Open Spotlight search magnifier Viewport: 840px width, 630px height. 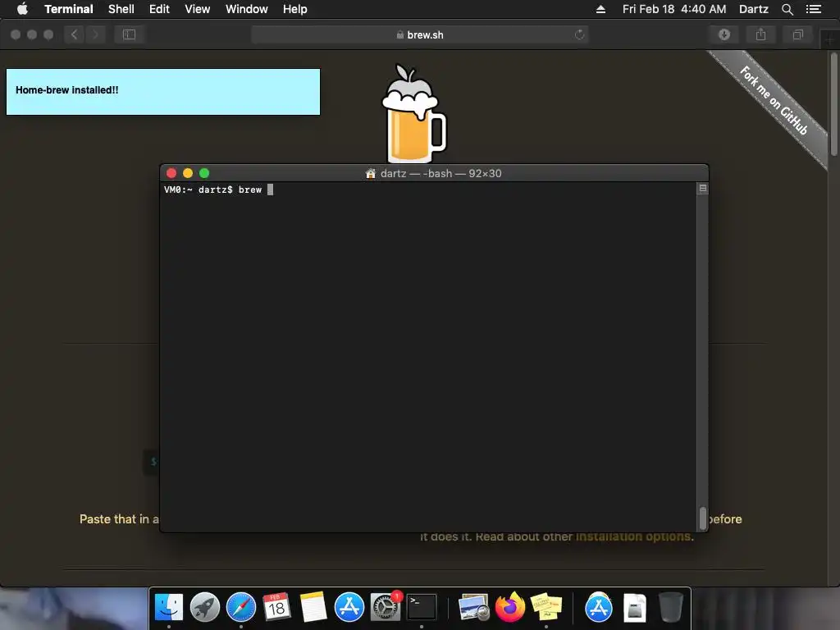tap(787, 9)
